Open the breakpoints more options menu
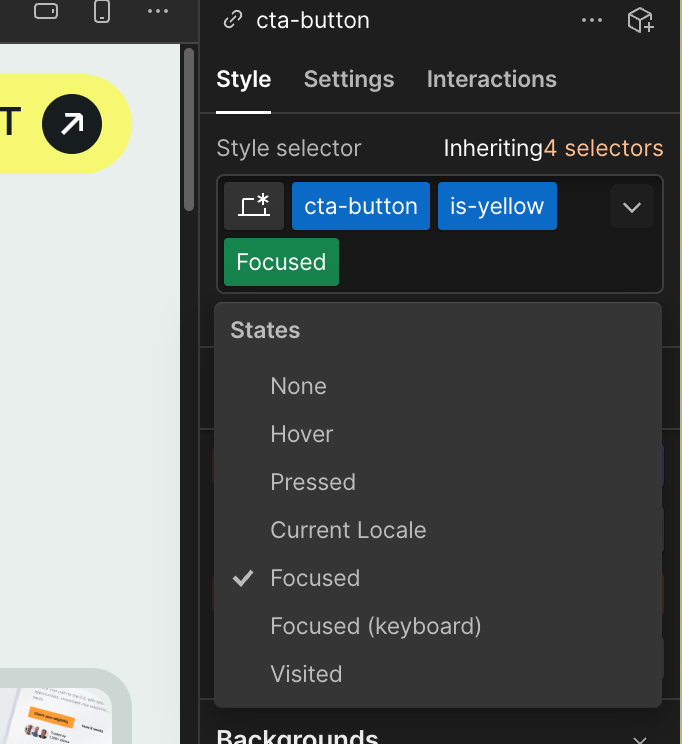This screenshot has height=744, width=682. (158, 11)
